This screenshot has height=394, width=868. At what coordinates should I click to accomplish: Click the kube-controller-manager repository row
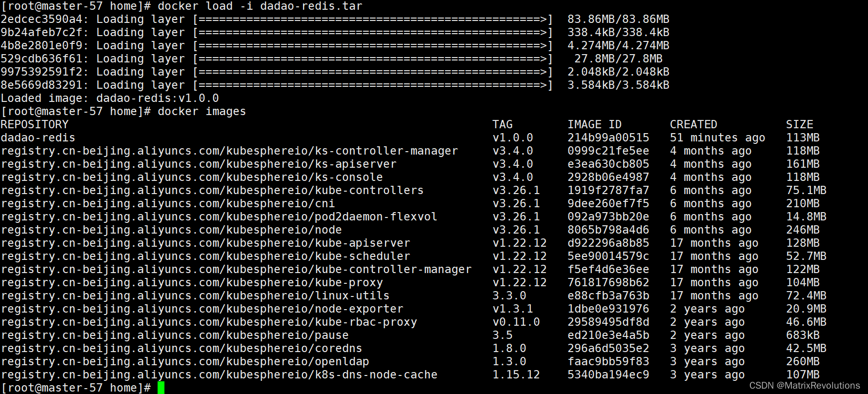click(x=236, y=270)
